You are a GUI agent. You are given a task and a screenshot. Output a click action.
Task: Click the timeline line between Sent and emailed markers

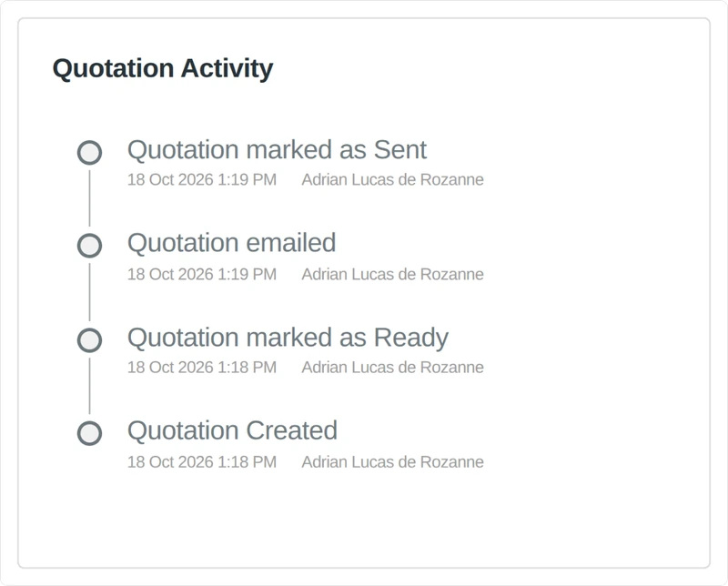point(89,198)
